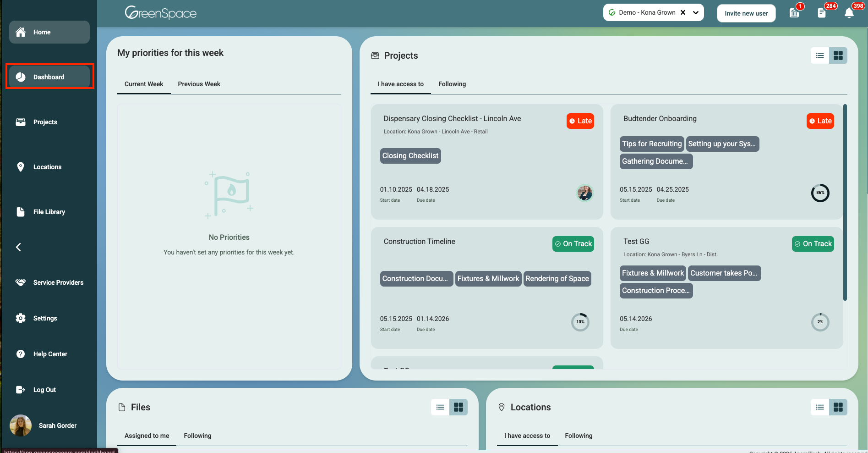Open the Home sidebar item
Screen dimensions: 868x453
pos(49,32)
